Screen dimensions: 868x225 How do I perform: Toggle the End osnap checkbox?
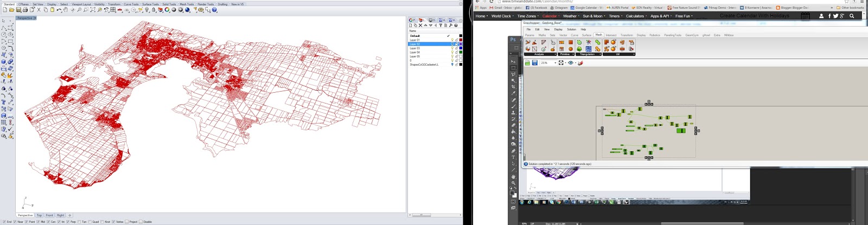(x=4, y=222)
